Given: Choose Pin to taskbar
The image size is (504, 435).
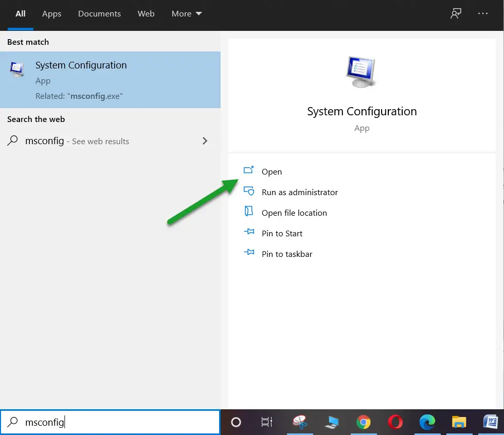Looking at the screenshot, I should (287, 254).
